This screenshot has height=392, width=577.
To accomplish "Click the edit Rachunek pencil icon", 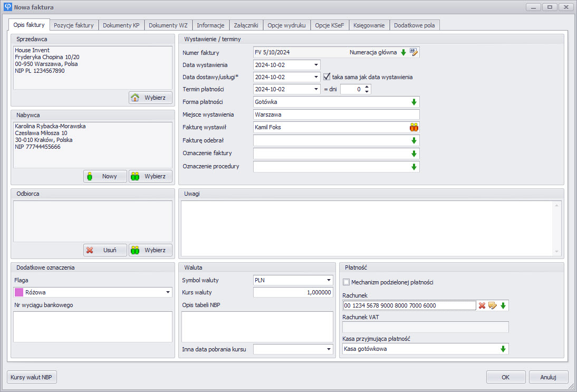I will (x=493, y=305).
